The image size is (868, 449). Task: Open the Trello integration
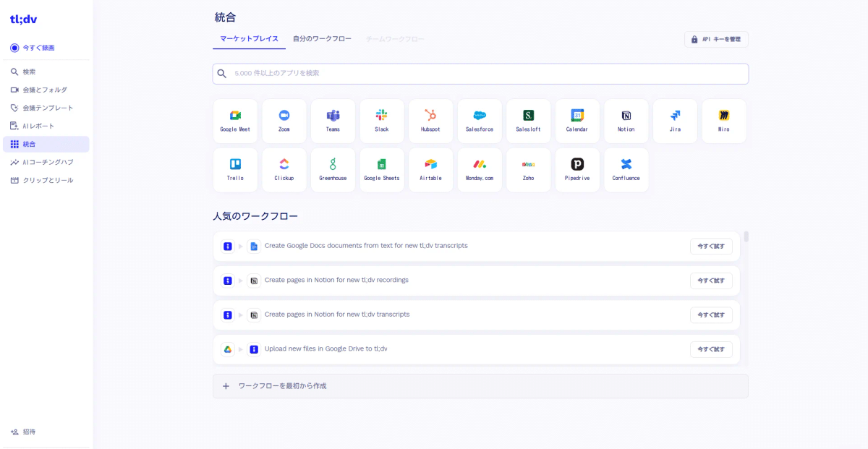235,170
